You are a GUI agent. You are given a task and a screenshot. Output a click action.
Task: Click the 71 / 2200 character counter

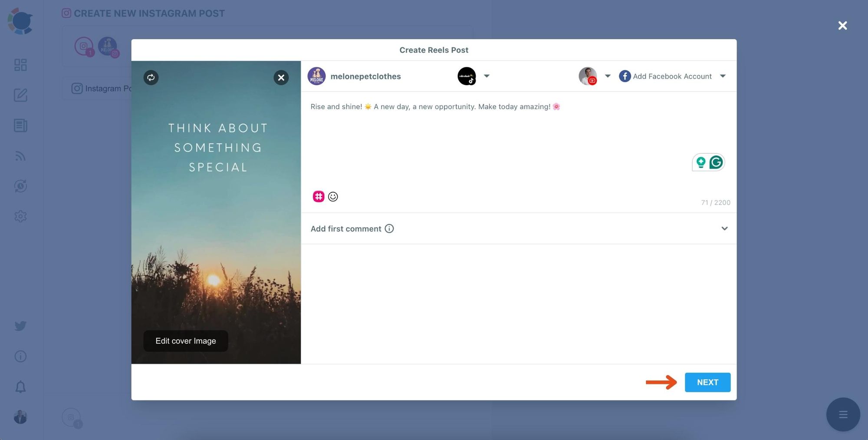point(716,202)
